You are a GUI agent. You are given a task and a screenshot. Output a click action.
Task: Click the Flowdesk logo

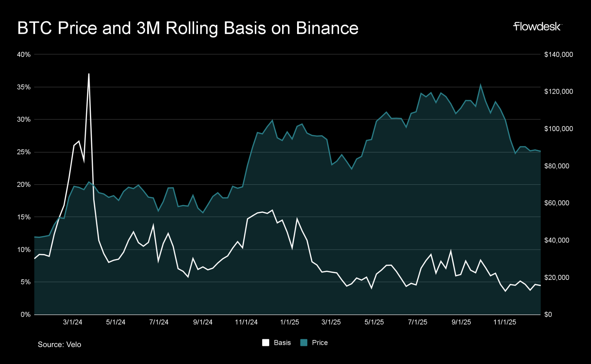coord(537,27)
